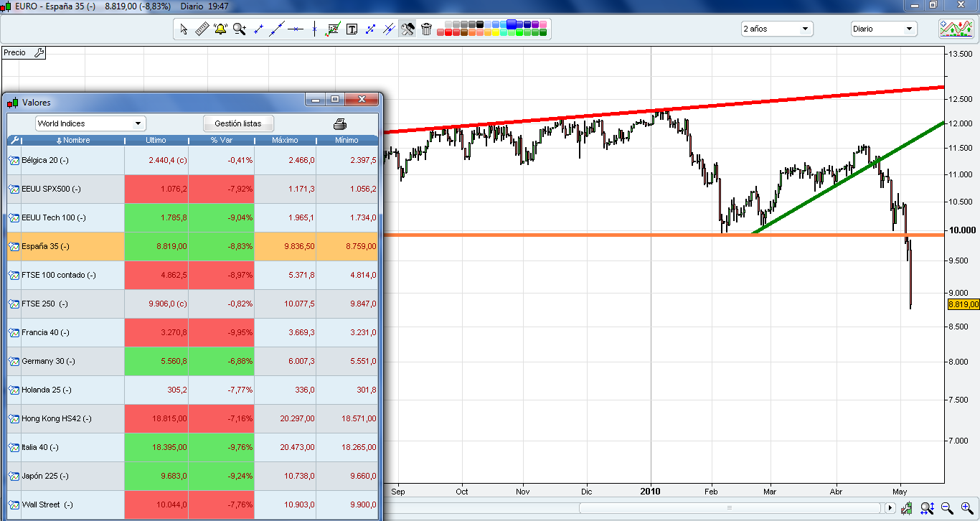Select the EEUU Tech 100 (-) row name
This screenshot has height=521, width=980.
pyautogui.click(x=54, y=217)
